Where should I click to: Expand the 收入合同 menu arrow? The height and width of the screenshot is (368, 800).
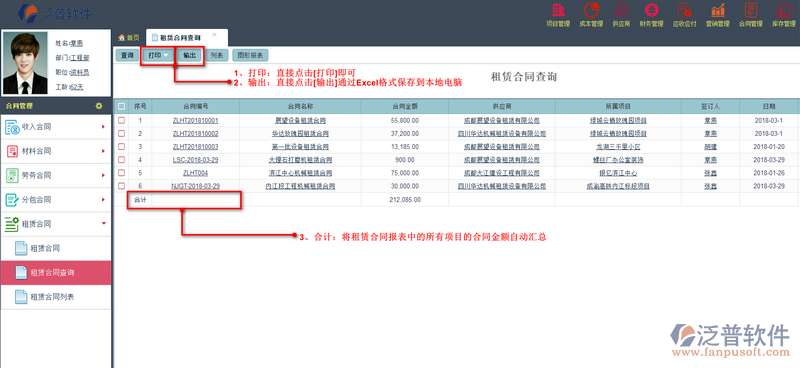click(104, 127)
